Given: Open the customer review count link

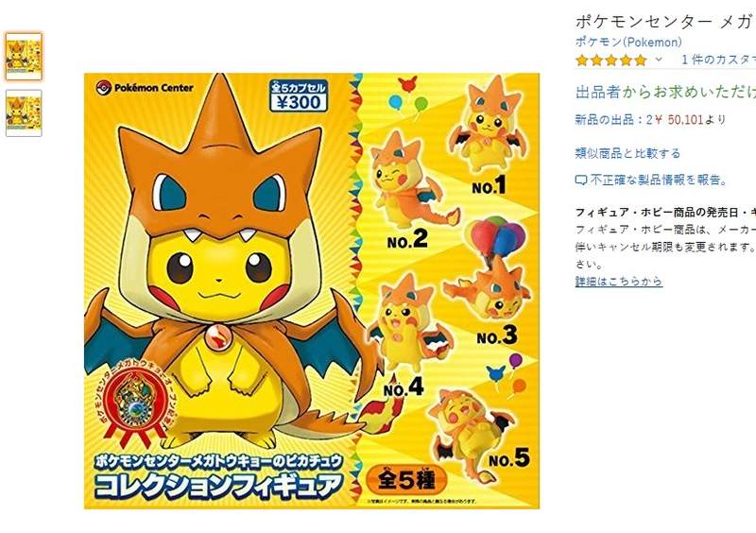Looking at the screenshot, I should pyautogui.click(x=718, y=60).
